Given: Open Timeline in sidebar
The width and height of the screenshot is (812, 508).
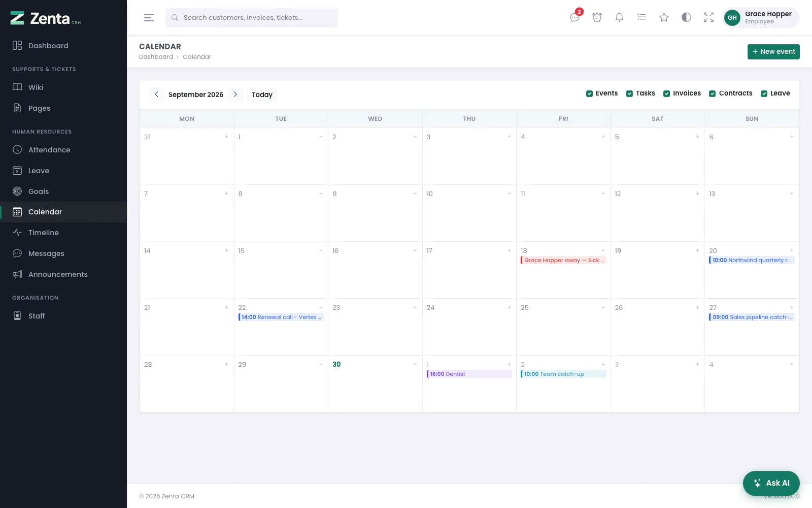Looking at the screenshot, I should coord(63,233).
